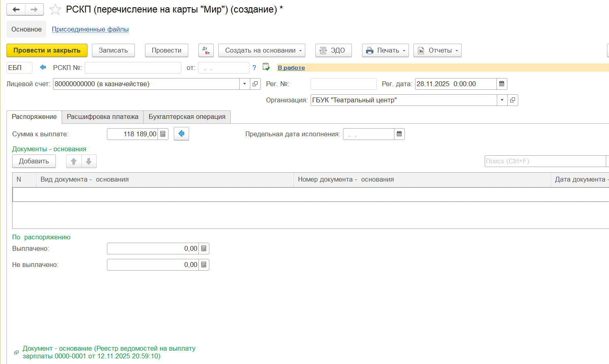Open calculator for Сумма к выплате
The image size is (609, 364).
[x=163, y=134]
